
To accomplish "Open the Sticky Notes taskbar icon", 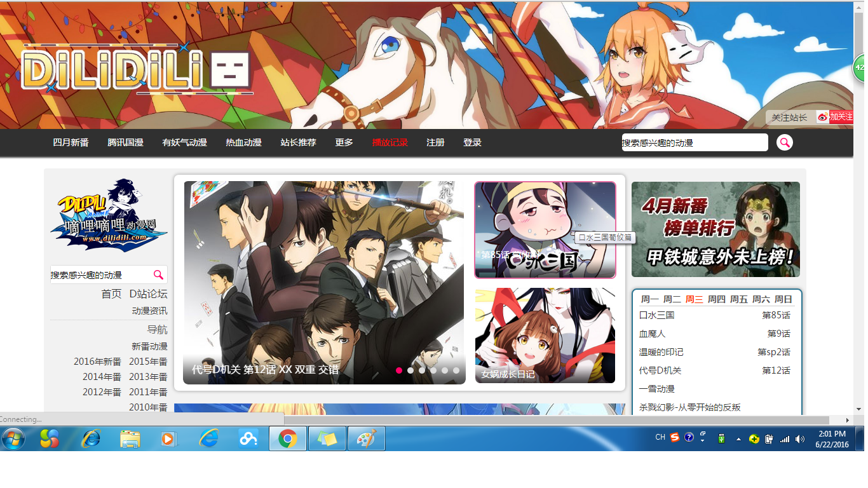I will tap(327, 438).
